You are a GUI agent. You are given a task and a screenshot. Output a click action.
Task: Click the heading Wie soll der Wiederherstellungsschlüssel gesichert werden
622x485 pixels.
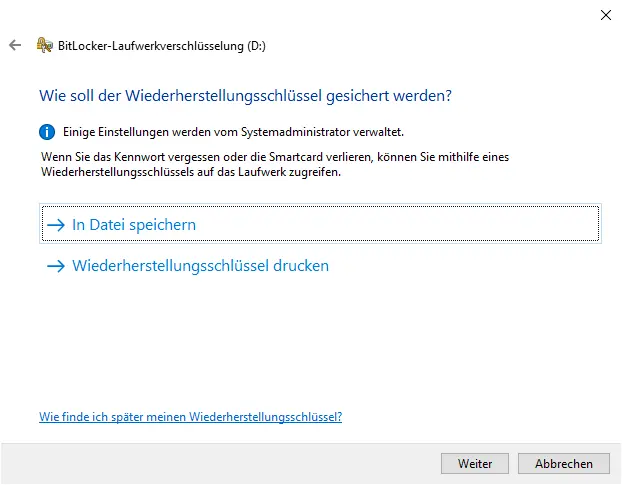pyautogui.click(x=245, y=96)
